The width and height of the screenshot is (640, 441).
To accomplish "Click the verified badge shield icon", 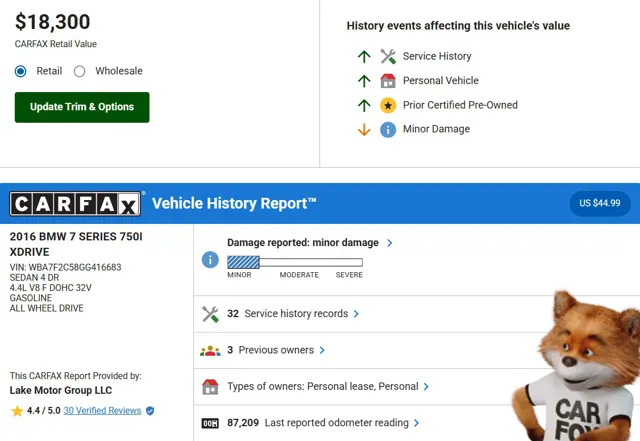I will pos(150,410).
